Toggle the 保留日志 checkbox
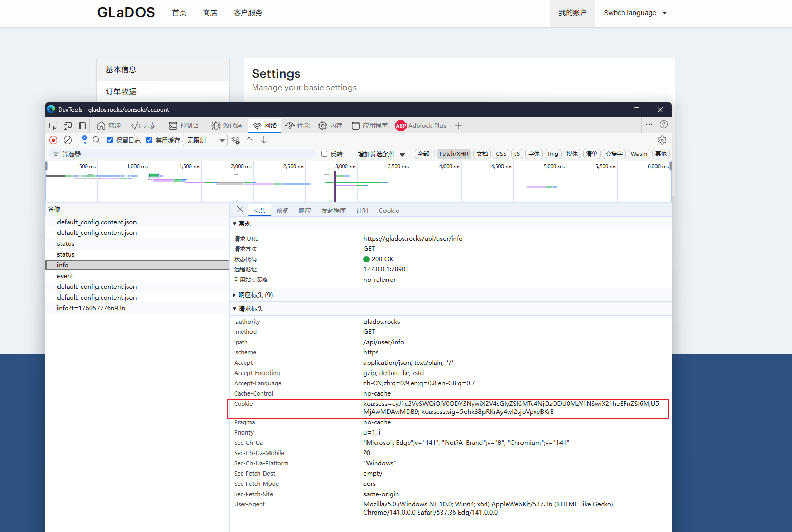792x532 pixels. (x=110, y=140)
